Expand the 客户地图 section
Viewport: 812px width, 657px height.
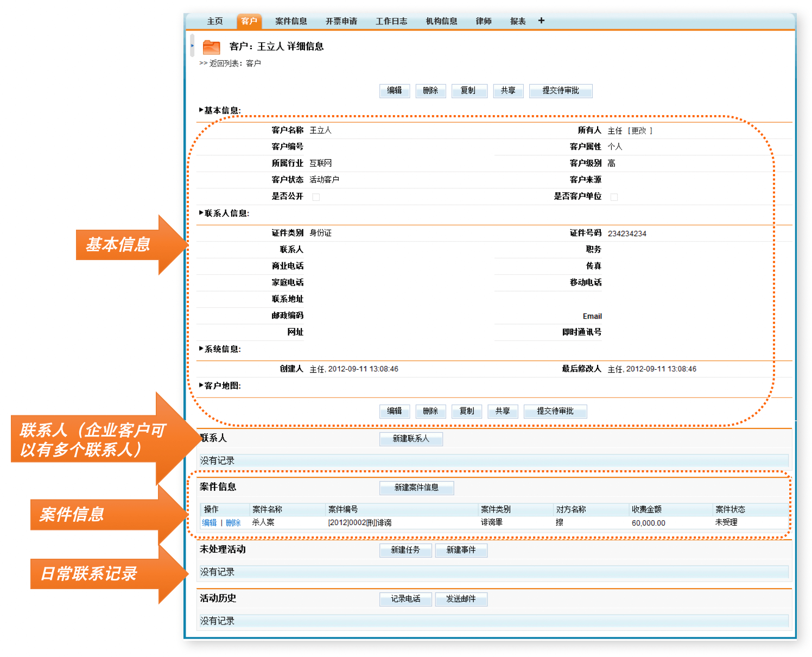[201, 385]
